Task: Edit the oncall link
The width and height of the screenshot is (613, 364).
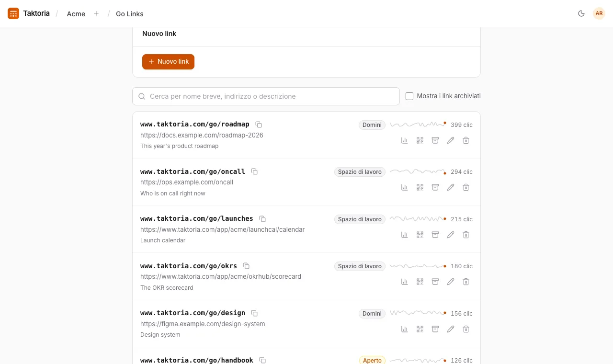Action: 451,187
